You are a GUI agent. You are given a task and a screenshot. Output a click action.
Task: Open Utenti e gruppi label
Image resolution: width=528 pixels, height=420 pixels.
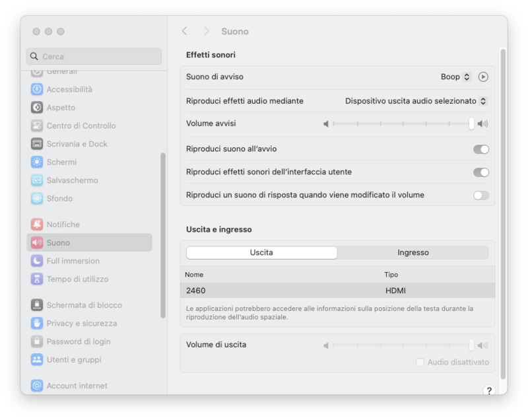coord(74,360)
